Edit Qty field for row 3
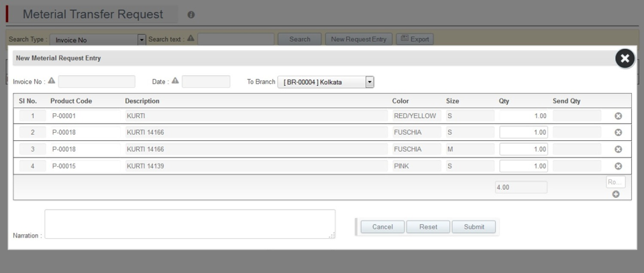644x273 pixels. click(x=524, y=149)
